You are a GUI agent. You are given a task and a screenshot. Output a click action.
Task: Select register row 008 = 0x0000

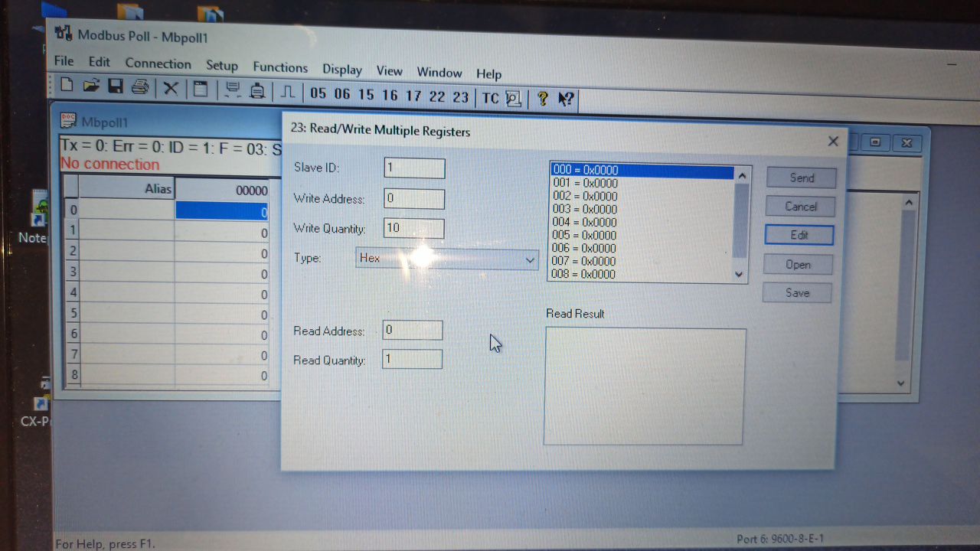click(642, 274)
